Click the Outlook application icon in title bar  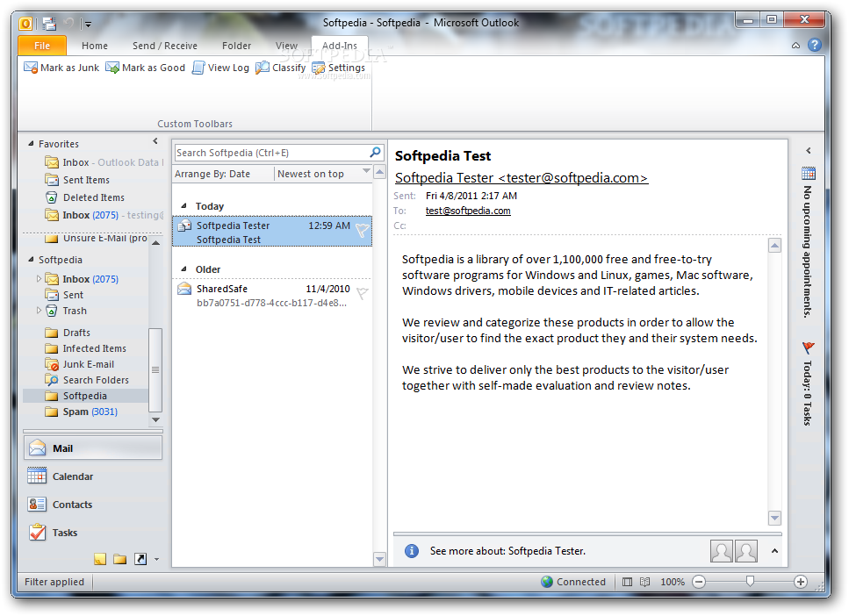(25, 24)
